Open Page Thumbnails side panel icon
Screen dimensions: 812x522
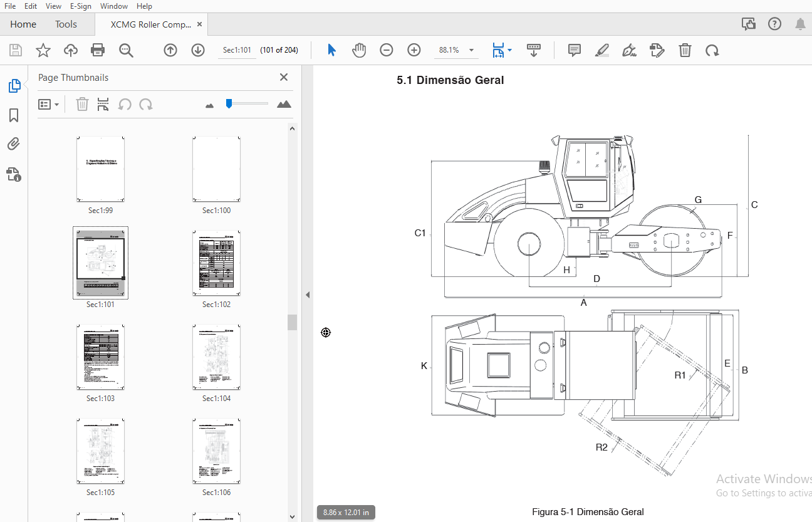click(x=14, y=86)
